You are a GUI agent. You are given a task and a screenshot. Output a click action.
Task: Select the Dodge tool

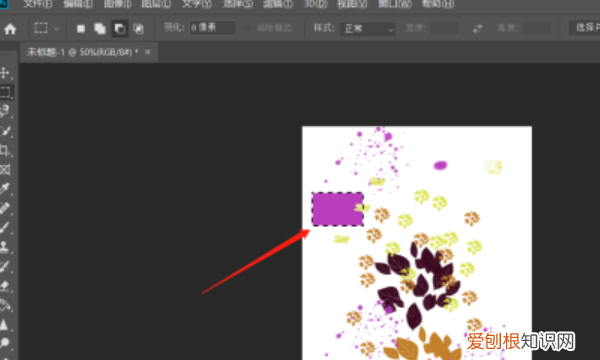click(x=5, y=343)
